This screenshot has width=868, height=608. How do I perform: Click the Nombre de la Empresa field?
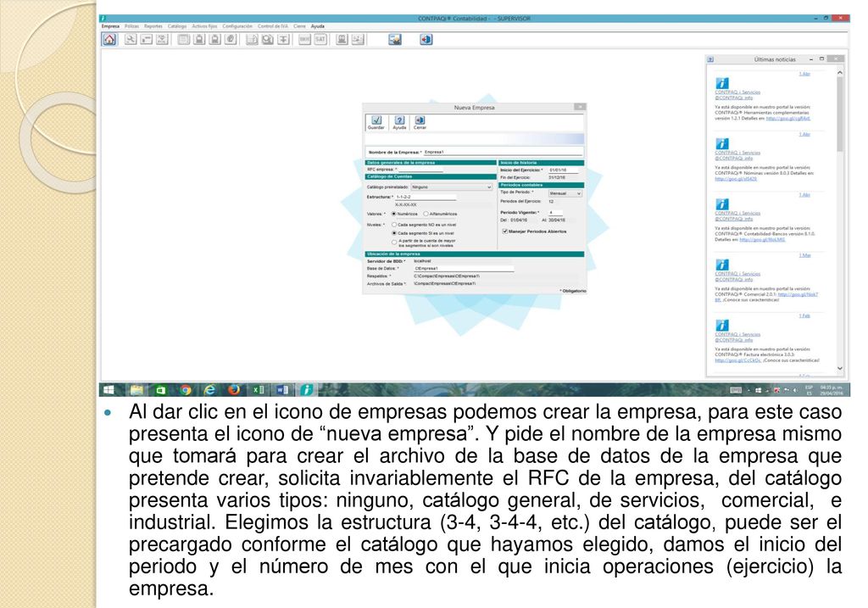point(503,152)
